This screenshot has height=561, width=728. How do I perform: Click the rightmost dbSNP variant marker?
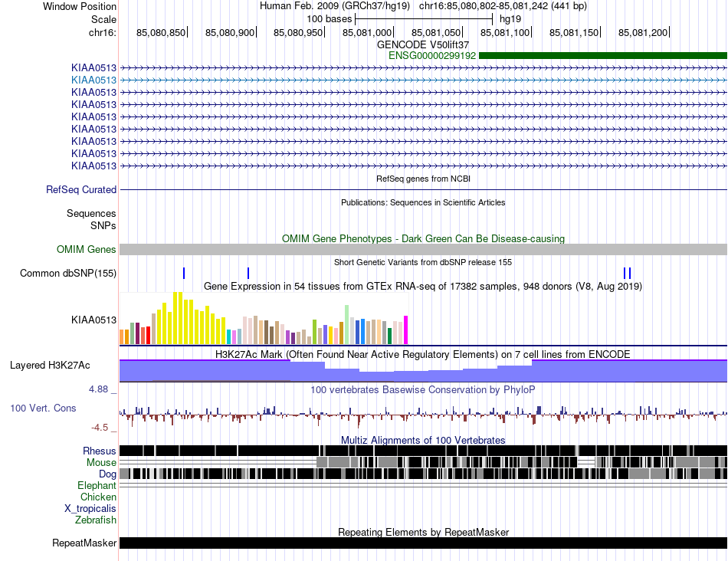(x=630, y=273)
